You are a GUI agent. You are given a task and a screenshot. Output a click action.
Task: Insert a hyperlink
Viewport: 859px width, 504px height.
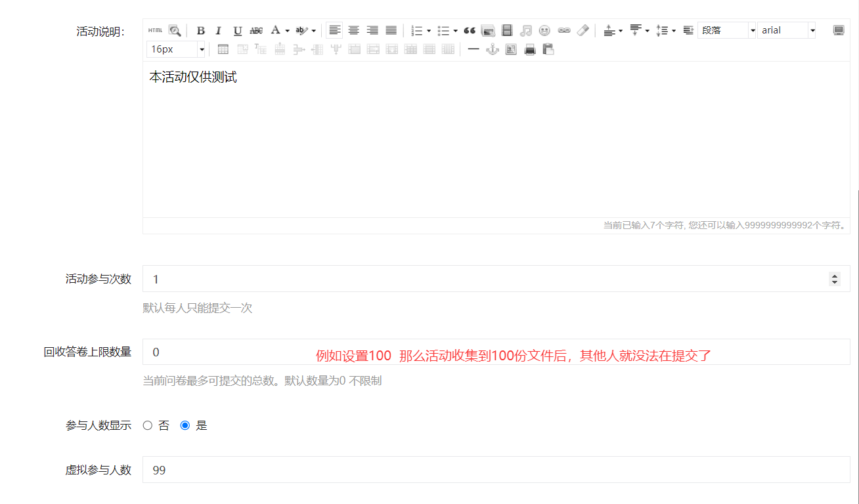coord(564,30)
